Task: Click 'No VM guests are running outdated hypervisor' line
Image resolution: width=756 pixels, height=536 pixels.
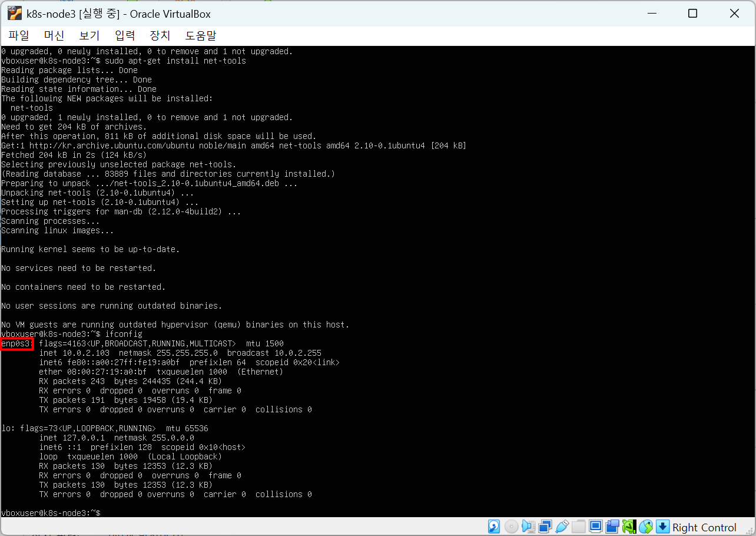Action: point(175,325)
